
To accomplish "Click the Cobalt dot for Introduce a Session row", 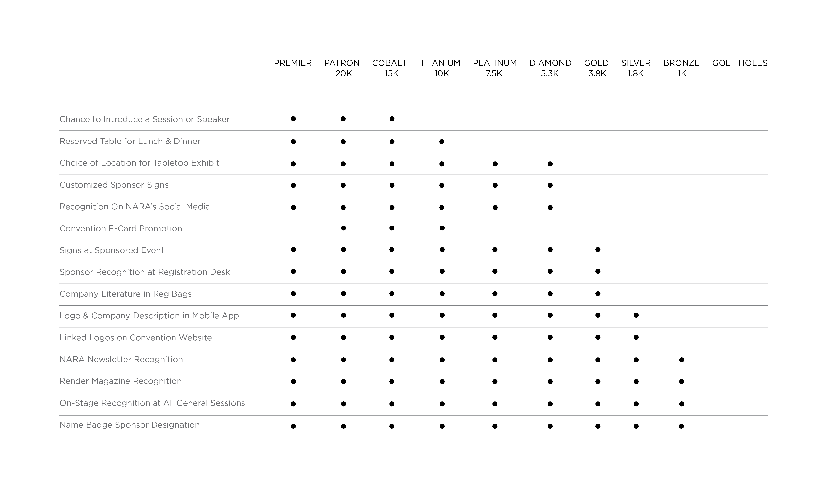I will pos(392,119).
